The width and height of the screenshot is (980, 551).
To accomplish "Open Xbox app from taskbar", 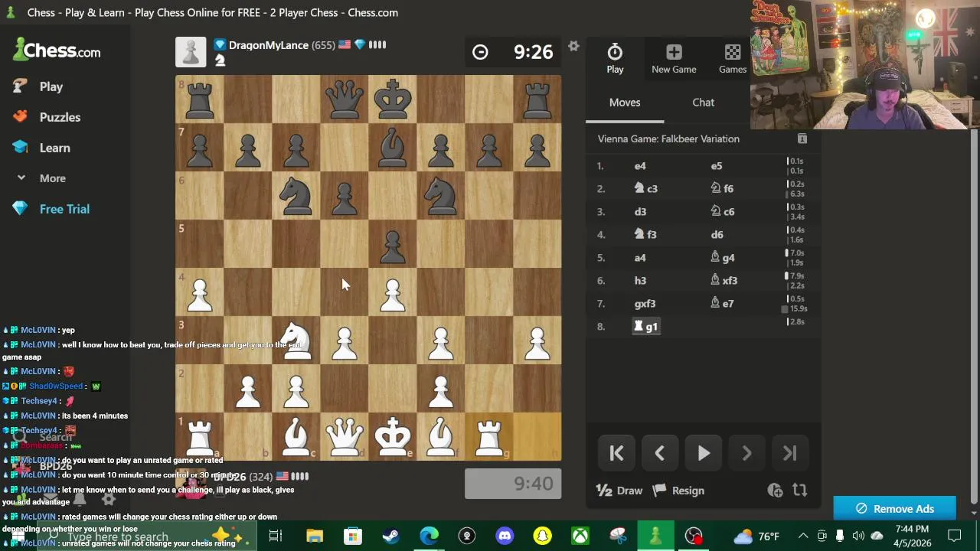I will click(580, 536).
